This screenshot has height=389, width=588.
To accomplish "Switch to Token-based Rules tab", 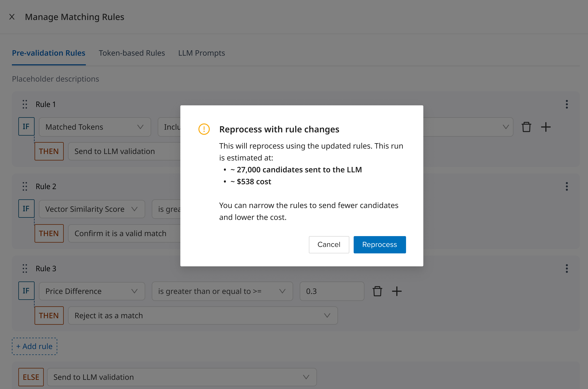I will click(x=132, y=53).
